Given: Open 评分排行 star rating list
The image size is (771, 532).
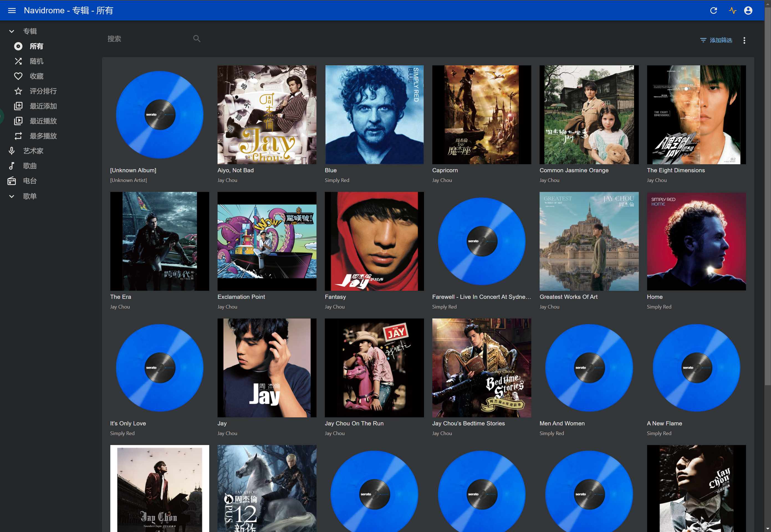Looking at the screenshot, I should click(43, 91).
